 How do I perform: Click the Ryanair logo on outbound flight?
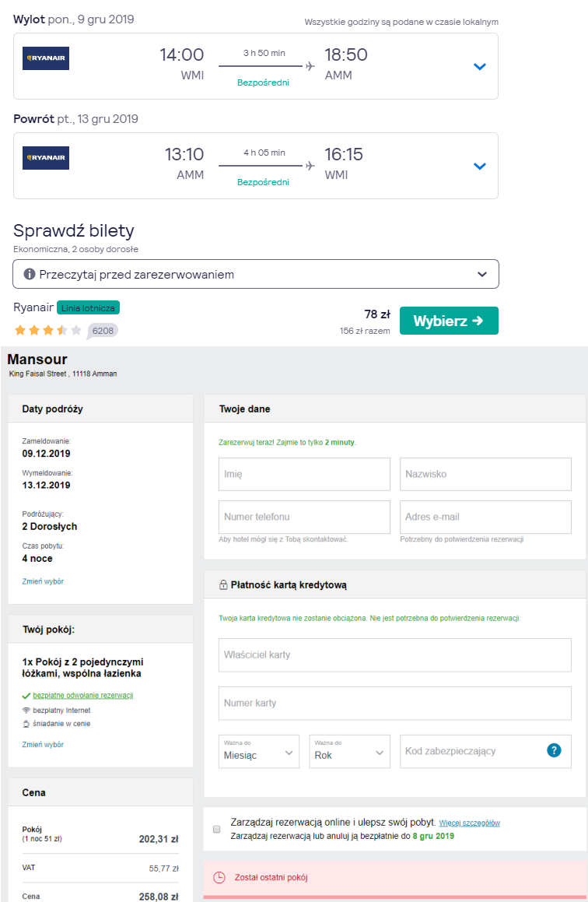click(x=46, y=58)
